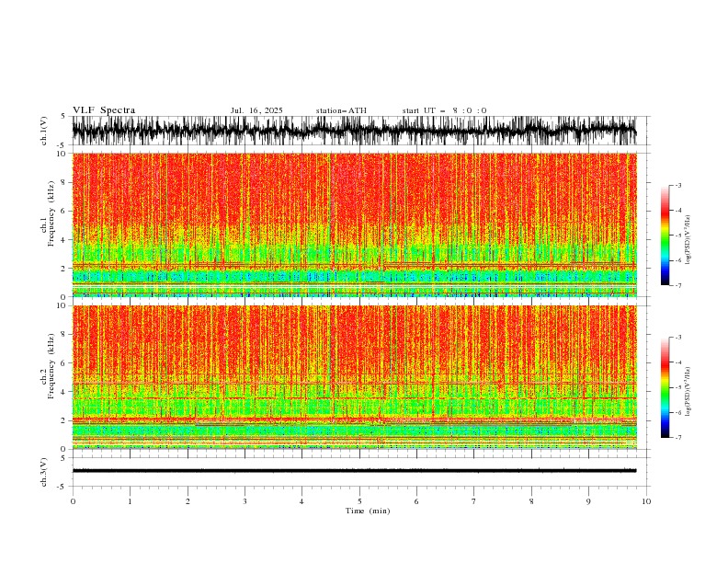
Task: Click the time axis tick label "9"
Action: coord(588,501)
